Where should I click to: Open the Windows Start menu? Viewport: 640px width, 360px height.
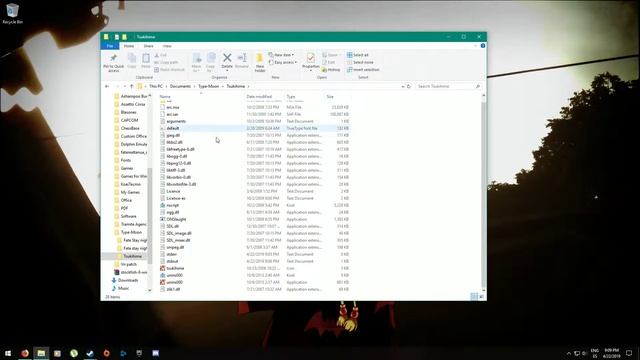[8, 353]
